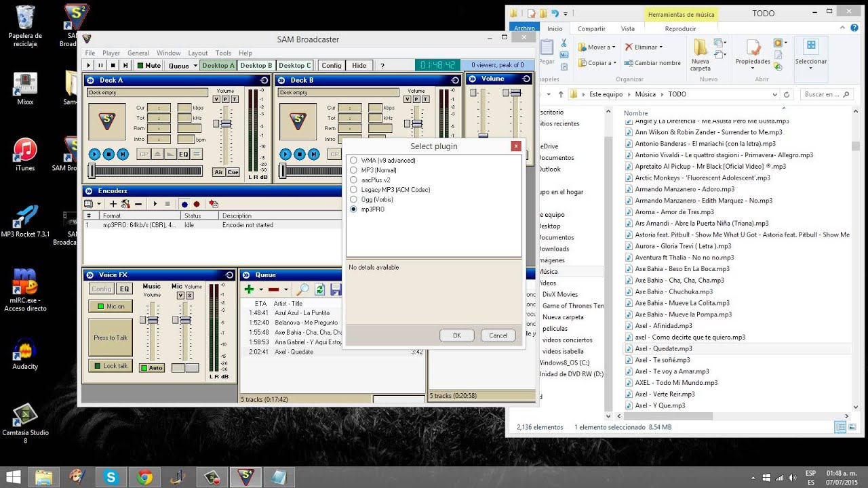Click the red circle encoder icon

click(197, 203)
